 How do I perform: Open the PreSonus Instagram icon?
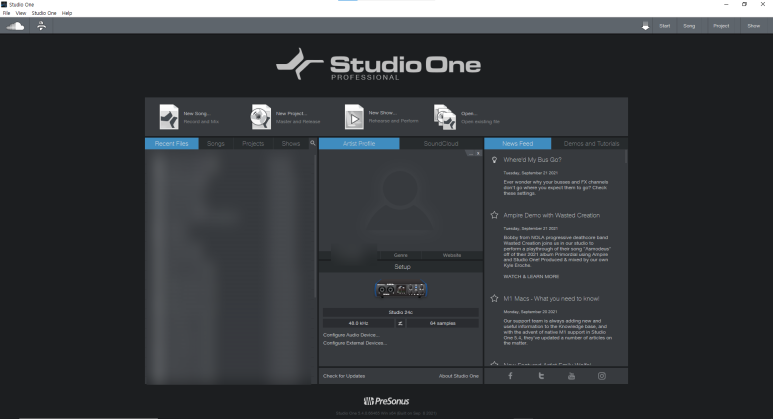coord(602,376)
